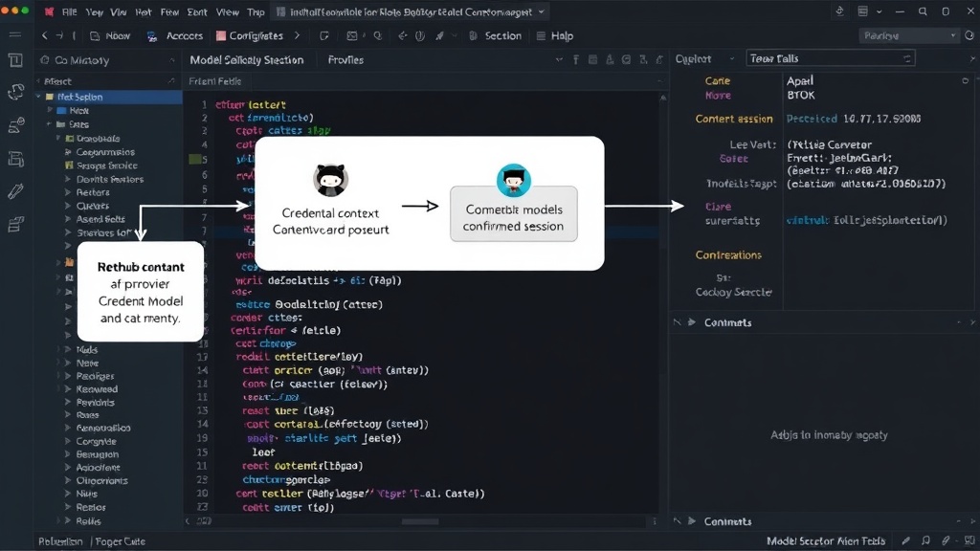The width and height of the screenshot is (980, 551).
Task: Open the File menu in menu bar
Action: (x=69, y=11)
